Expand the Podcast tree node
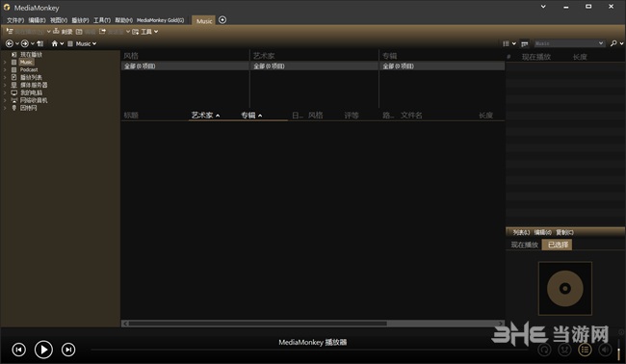 click(x=5, y=69)
